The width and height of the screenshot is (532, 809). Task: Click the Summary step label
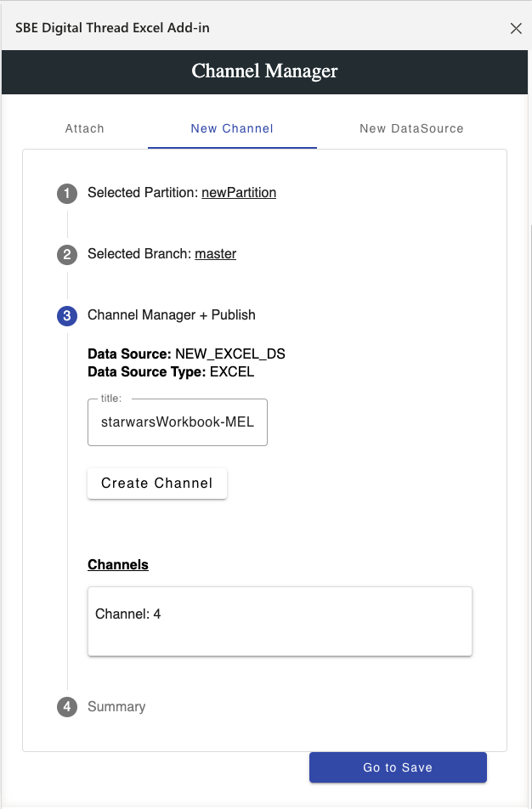(x=116, y=707)
